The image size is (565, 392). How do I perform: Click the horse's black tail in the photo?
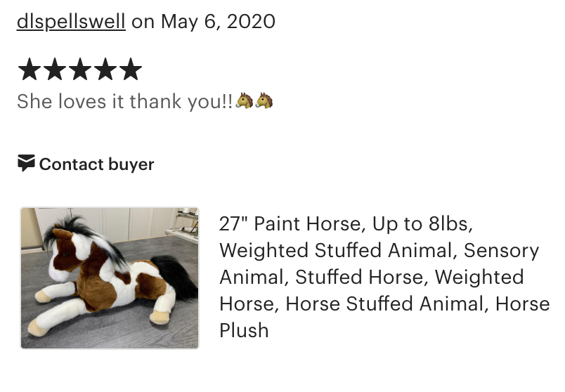[x=178, y=276]
